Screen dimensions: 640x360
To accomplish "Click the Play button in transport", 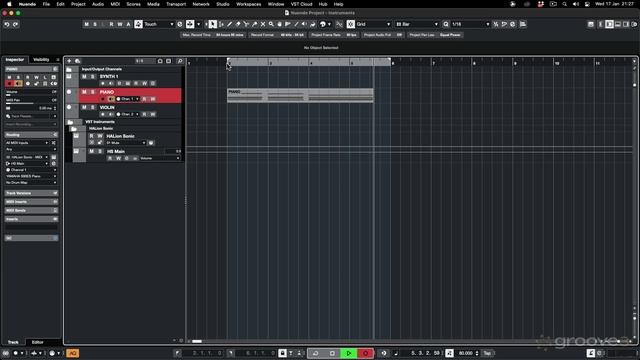I will (x=349, y=353).
